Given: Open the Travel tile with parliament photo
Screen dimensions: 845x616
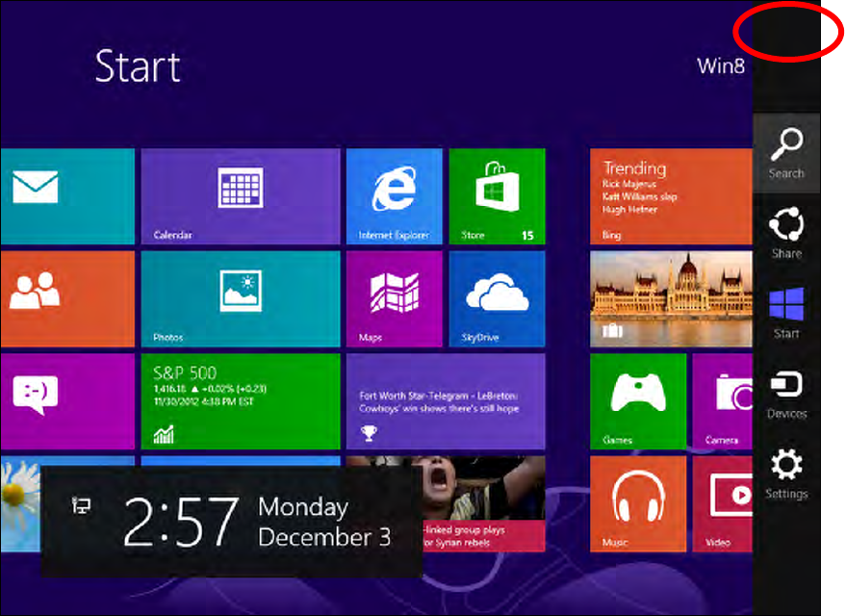Looking at the screenshot, I should [671, 298].
